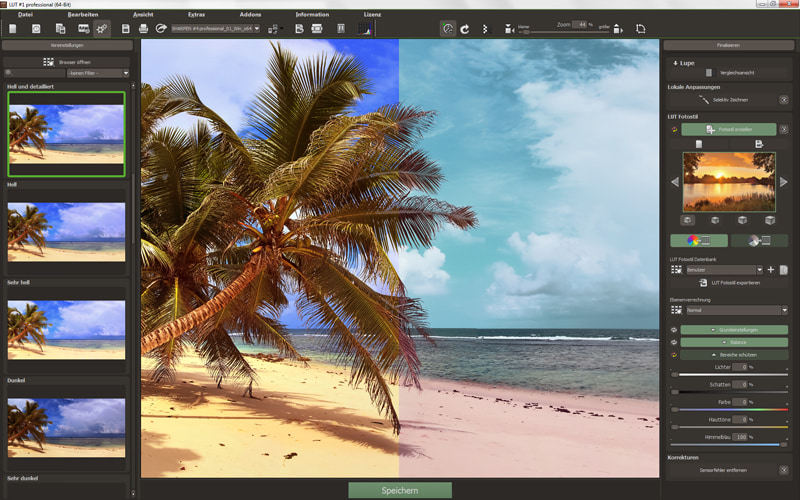Add new entry to LUT Fotostil Datenbank
This screenshot has height=500, width=800.
coord(771,270)
